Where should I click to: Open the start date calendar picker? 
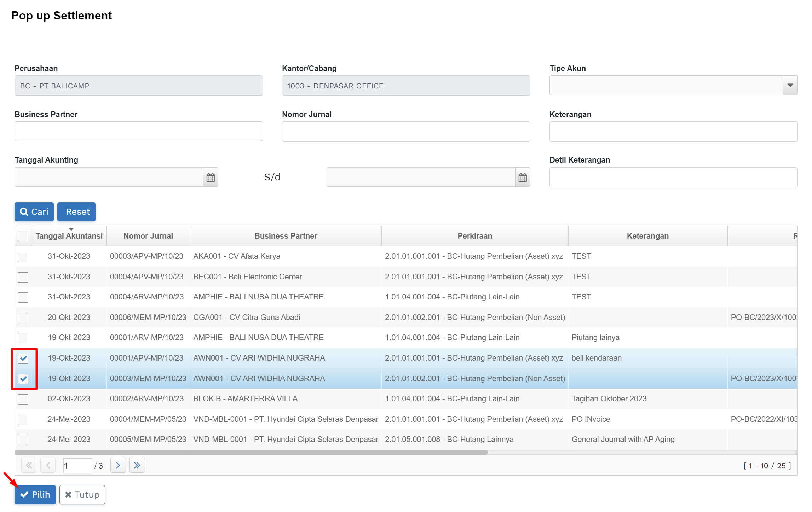(211, 177)
